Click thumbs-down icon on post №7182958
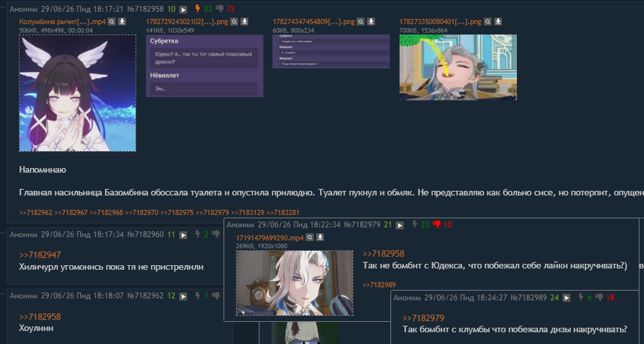 [220, 9]
